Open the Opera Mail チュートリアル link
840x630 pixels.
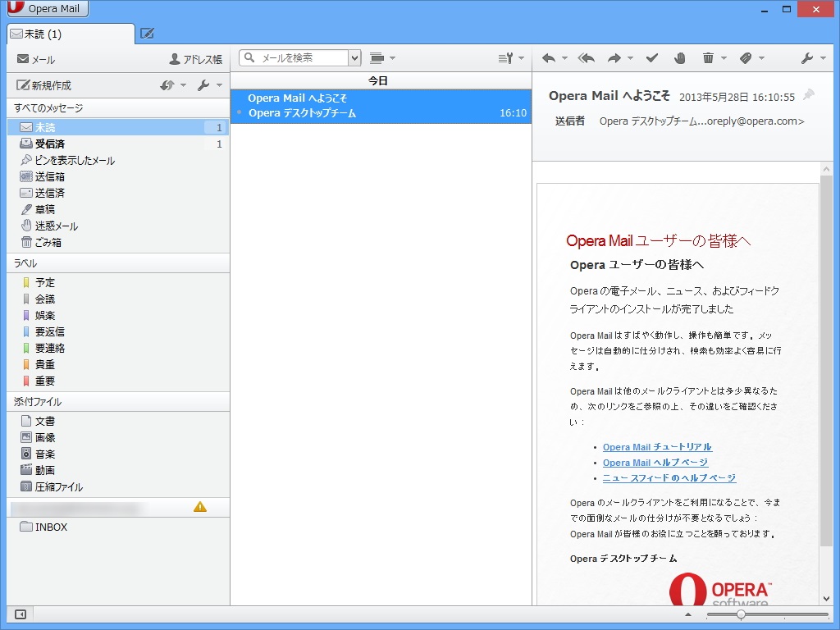click(658, 447)
